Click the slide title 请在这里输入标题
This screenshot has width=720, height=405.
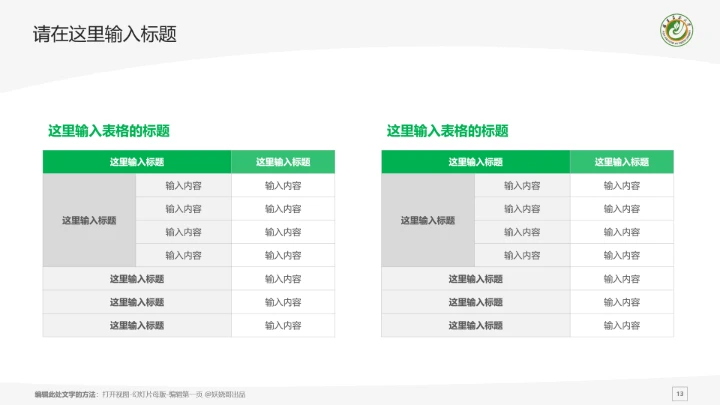105,34
